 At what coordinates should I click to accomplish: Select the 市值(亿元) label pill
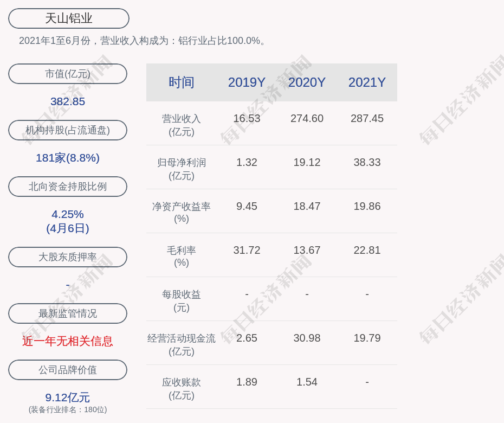point(68,74)
